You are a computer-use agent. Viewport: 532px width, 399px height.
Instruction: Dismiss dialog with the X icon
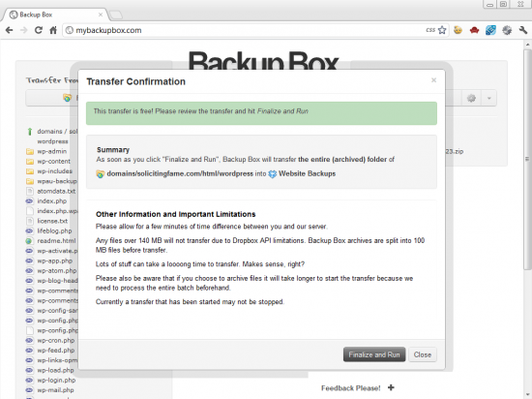click(x=433, y=80)
